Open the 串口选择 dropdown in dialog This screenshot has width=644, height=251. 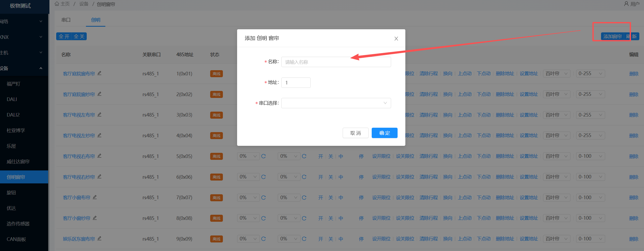(336, 103)
